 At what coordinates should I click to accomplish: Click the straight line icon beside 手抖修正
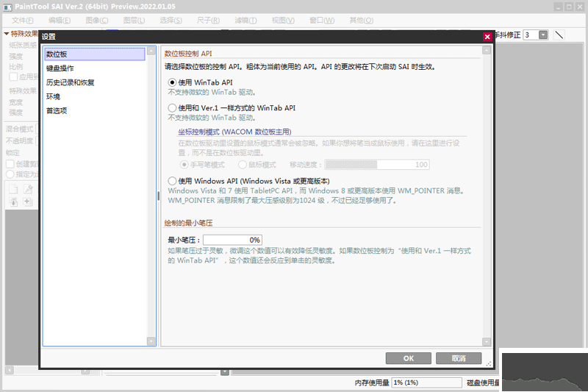(559, 35)
